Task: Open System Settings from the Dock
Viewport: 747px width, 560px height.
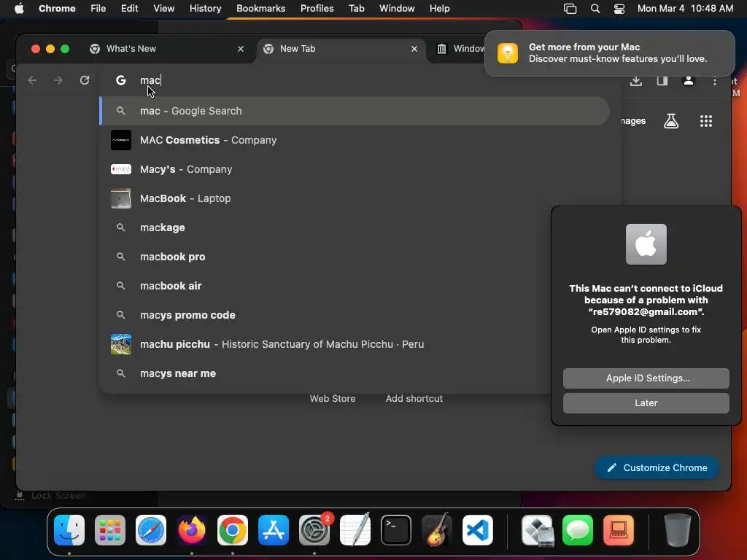Action: [x=314, y=530]
